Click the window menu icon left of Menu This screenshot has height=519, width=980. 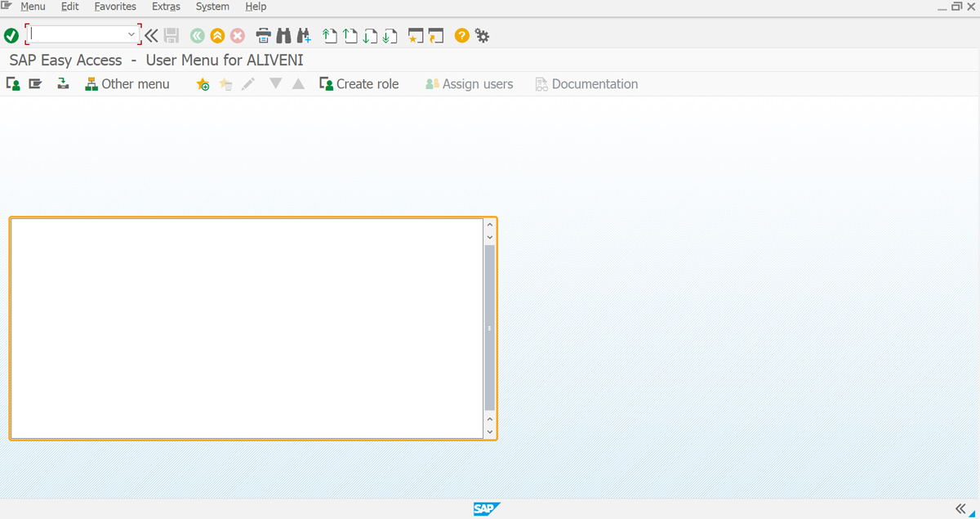pyautogui.click(x=7, y=6)
